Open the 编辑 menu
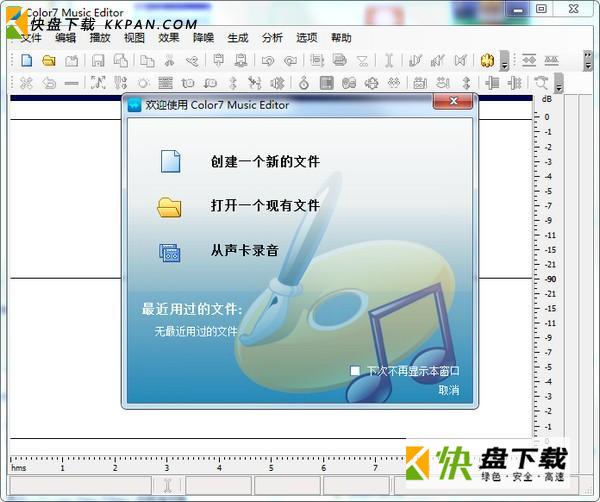600x502 pixels. coord(65,38)
